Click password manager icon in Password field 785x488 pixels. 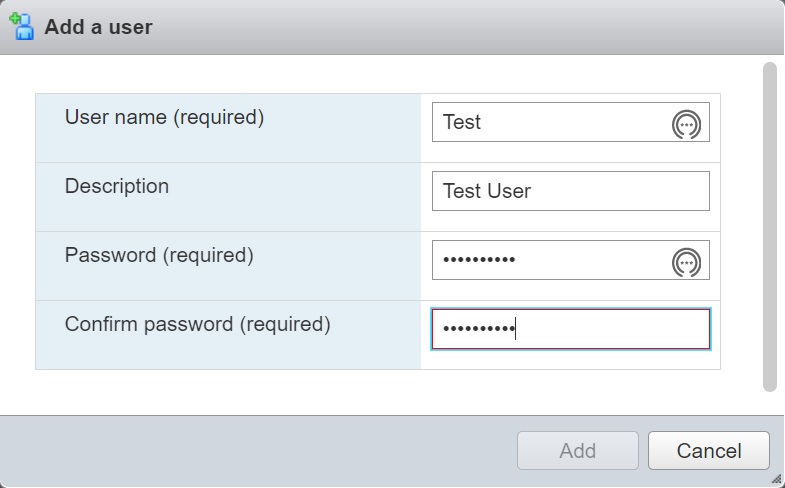686,262
